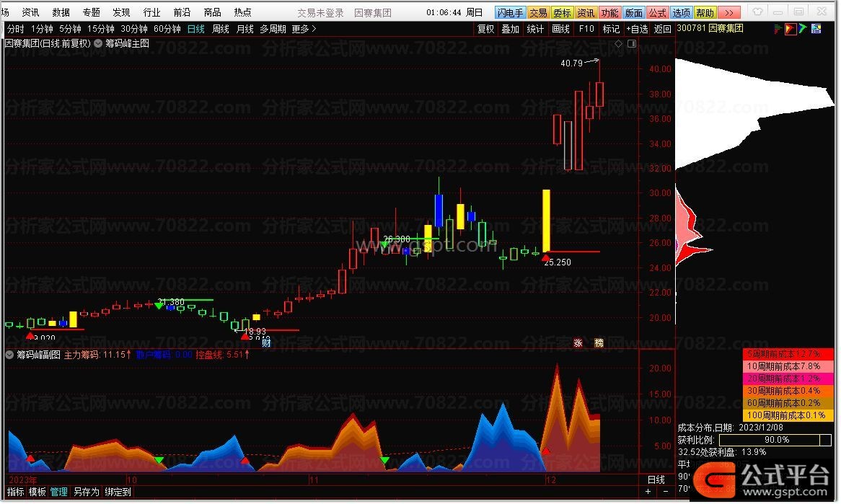Add stock via +自选 button

click(637, 29)
